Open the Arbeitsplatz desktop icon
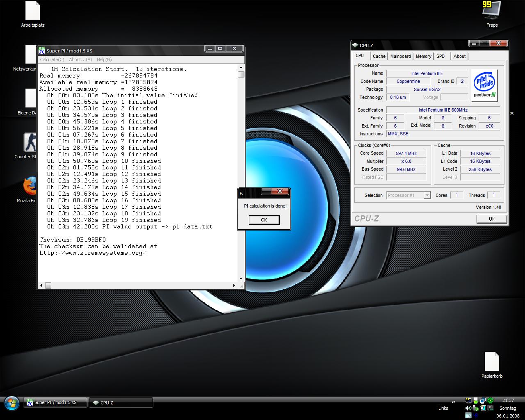The image size is (525, 420). (x=32, y=11)
